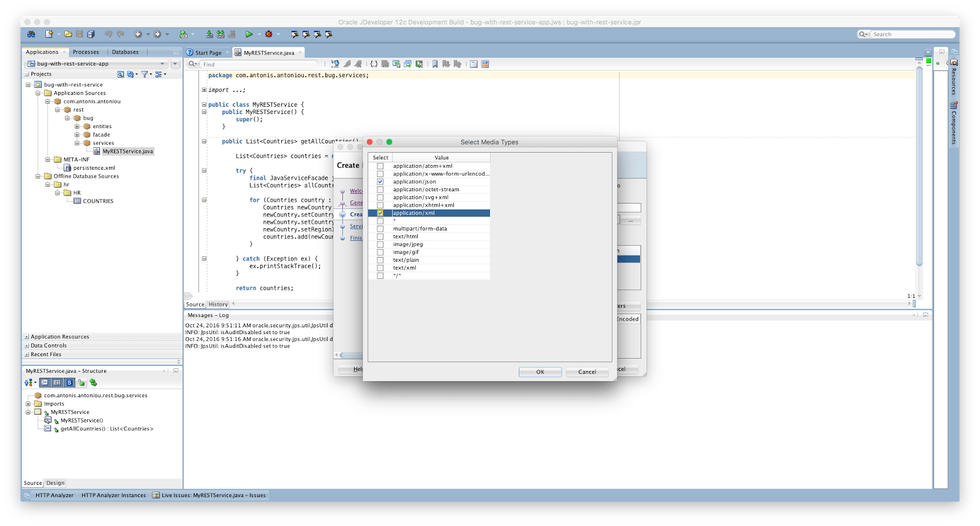Click the Back navigation arrow icon
This screenshot has width=980, height=526.
click(138, 34)
